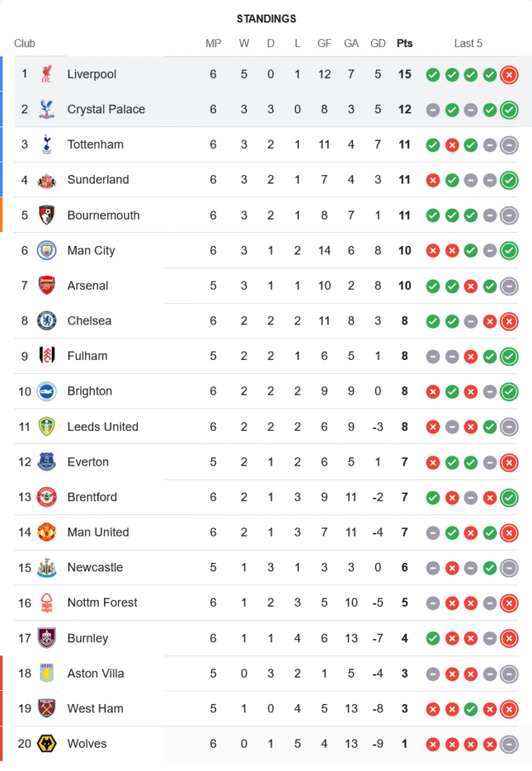The width and height of the screenshot is (532, 771).
Task: Open the Bournemouth team link
Action: [x=103, y=215]
